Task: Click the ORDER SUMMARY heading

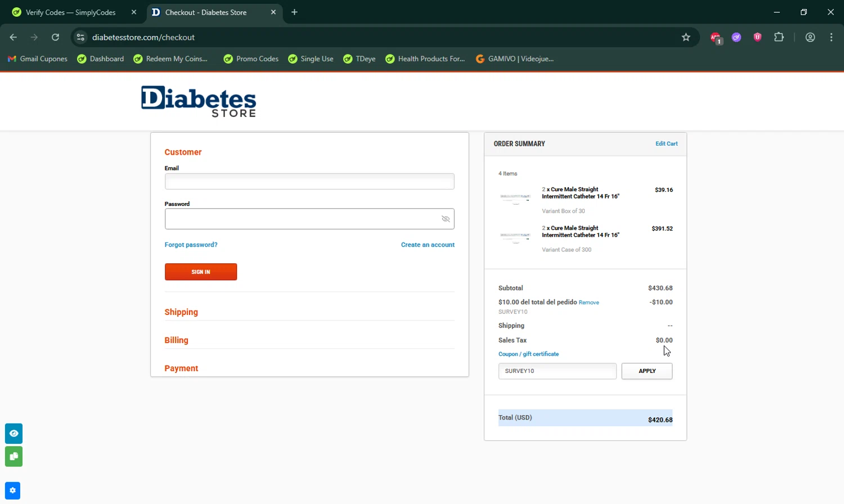Action: [x=519, y=143]
